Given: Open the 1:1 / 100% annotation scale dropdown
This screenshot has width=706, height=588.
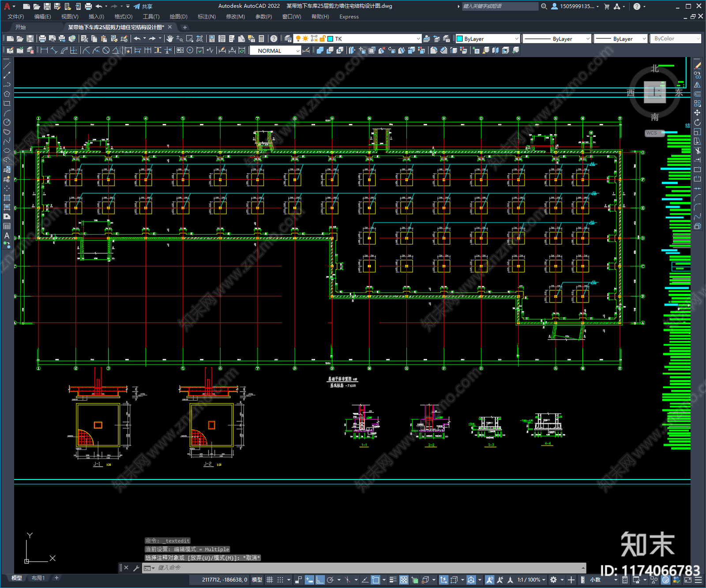Looking at the screenshot, I should 531,580.
